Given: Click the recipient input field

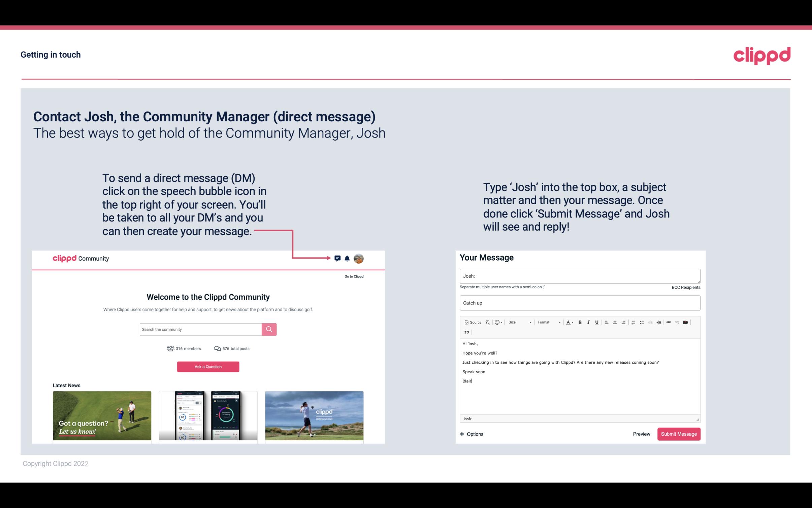Looking at the screenshot, I should (x=579, y=276).
